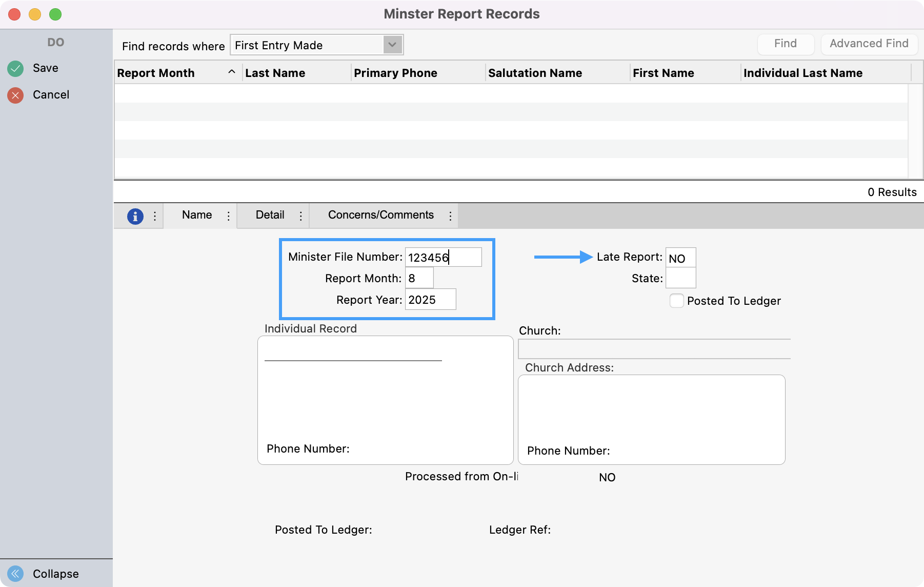The width and height of the screenshot is (924, 587).
Task: Select the Minister File Number field
Action: click(x=443, y=257)
